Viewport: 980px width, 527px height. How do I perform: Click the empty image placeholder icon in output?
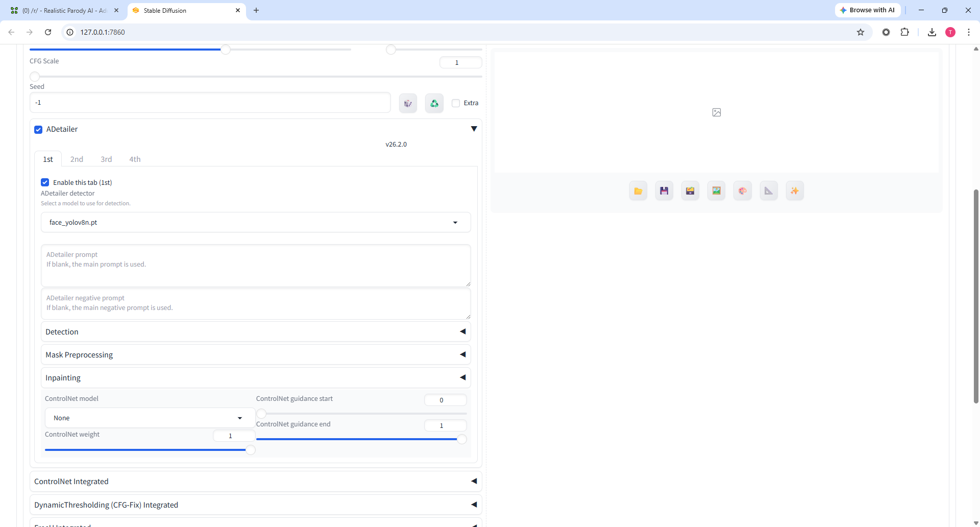click(x=717, y=112)
